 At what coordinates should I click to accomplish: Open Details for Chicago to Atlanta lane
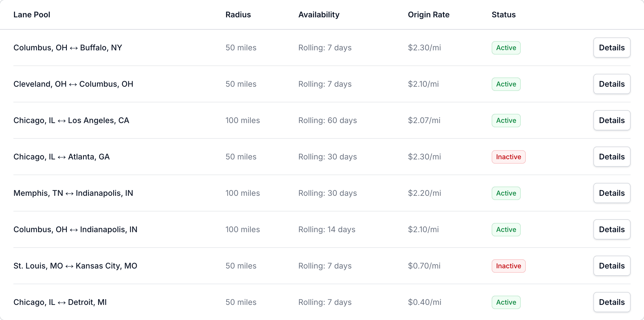click(x=612, y=157)
